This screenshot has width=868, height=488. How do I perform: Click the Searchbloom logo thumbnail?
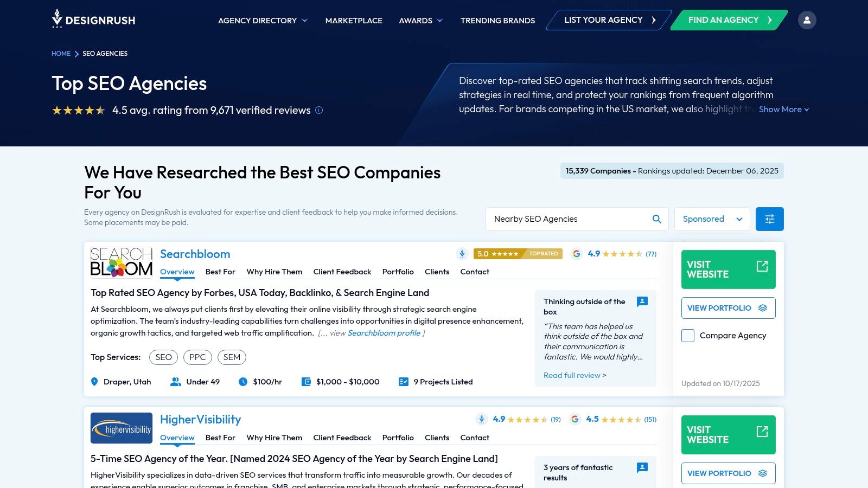click(122, 262)
